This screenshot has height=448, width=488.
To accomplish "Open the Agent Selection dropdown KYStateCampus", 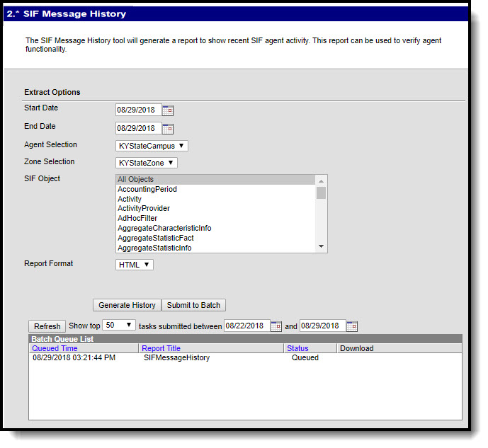I will click(x=152, y=146).
